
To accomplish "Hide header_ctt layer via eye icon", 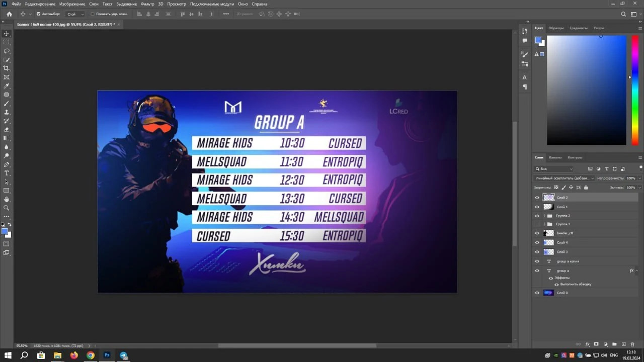I will point(537,233).
